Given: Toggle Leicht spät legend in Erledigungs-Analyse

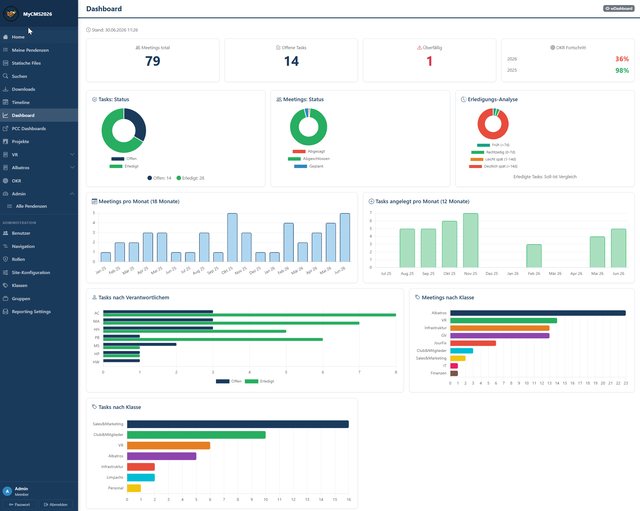Looking at the screenshot, I should (x=493, y=159).
